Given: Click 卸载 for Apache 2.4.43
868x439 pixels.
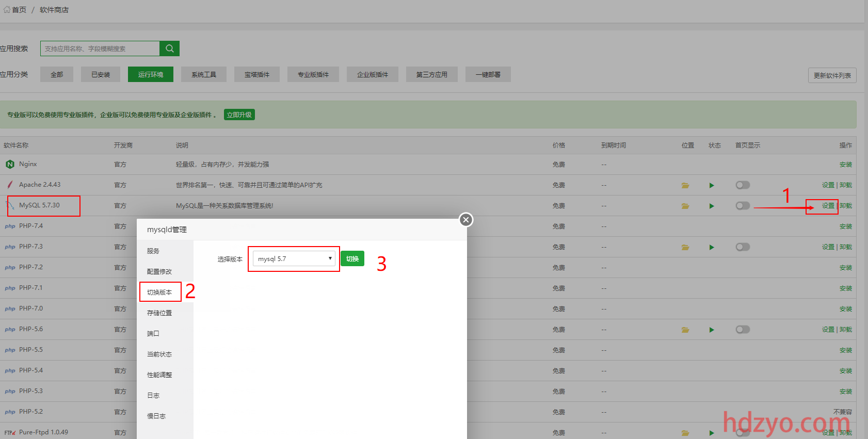Looking at the screenshot, I should (x=846, y=185).
